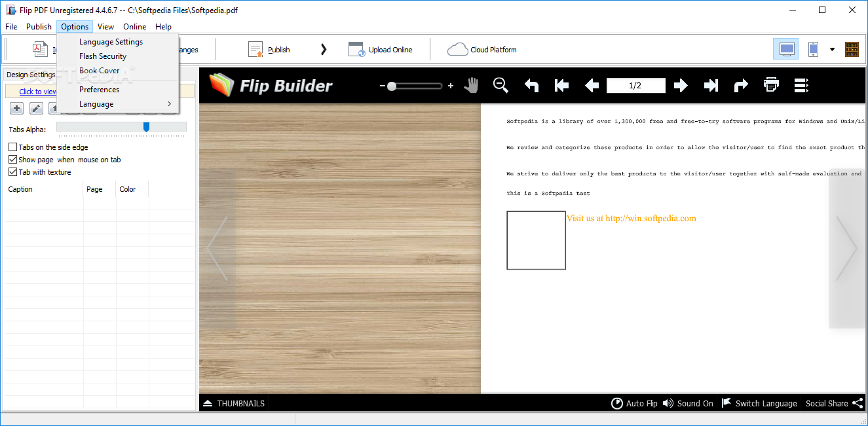Click the Page column header
Screen dimensions: 868x426
pos(100,189)
